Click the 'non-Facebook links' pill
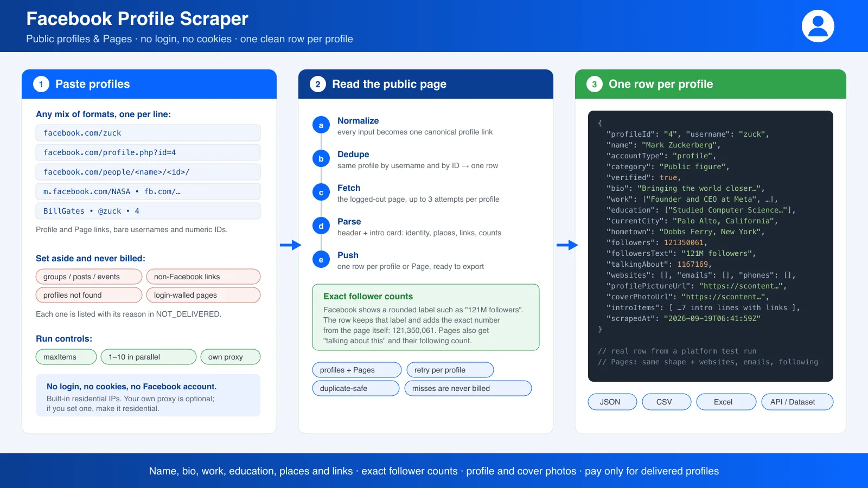868x488 pixels. (x=203, y=277)
